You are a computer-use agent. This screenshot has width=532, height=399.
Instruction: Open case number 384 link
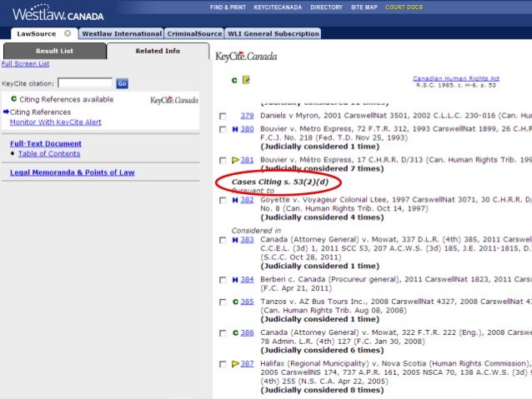247,279
